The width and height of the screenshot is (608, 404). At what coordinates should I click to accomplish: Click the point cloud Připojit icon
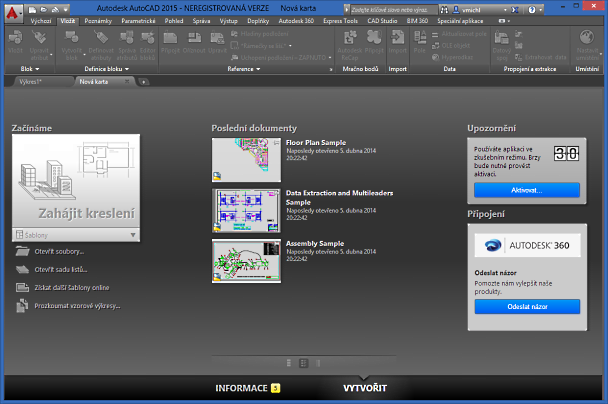pos(374,38)
